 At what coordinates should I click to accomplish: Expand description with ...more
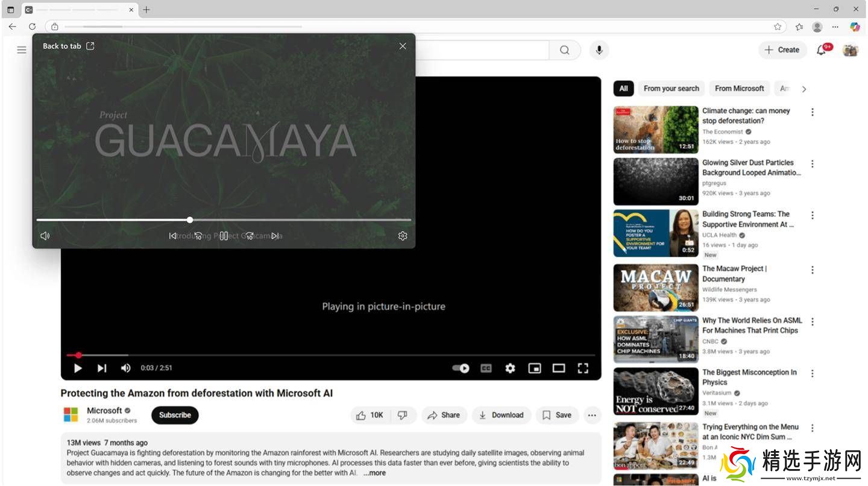tap(374, 473)
